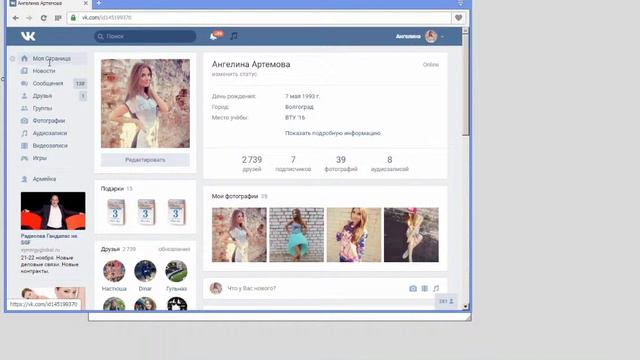Click the note icon beside Аудиозаписи
Image resolution: width=640 pixels, height=360 pixels.
point(24,133)
